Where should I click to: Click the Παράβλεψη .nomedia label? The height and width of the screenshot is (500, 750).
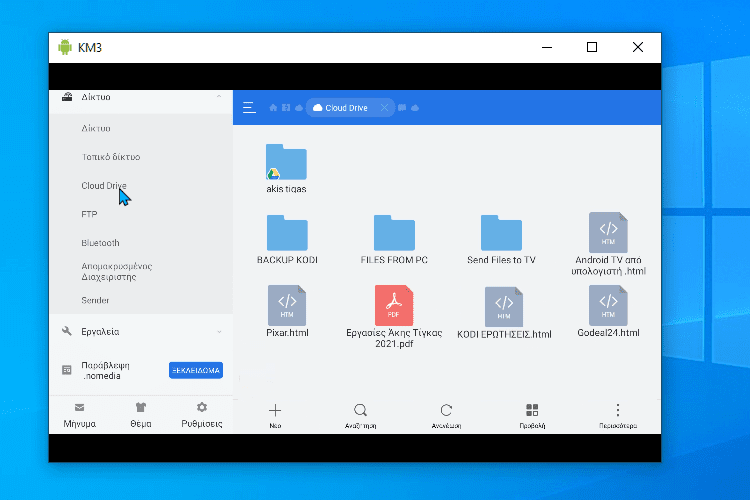105,370
